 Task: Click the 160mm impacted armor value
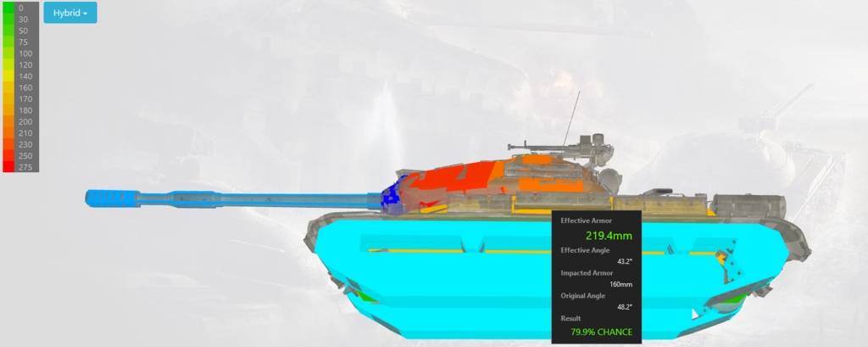(x=621, y=284)
